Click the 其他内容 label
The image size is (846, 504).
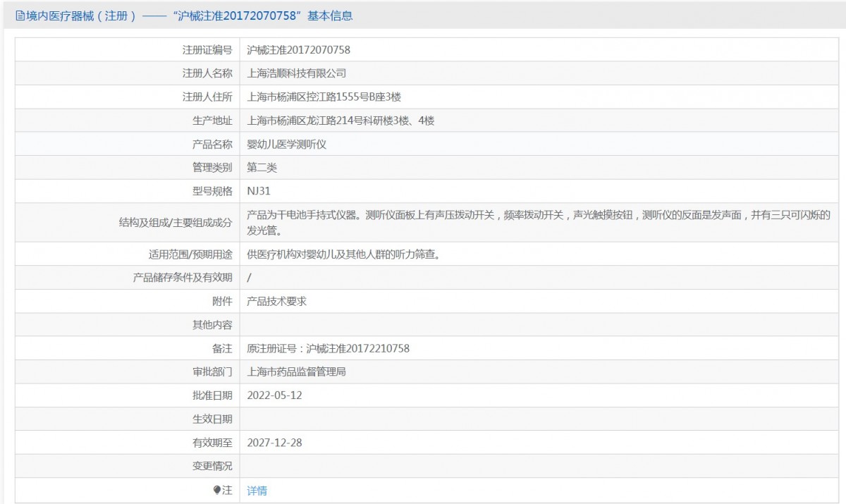(212, 325)
